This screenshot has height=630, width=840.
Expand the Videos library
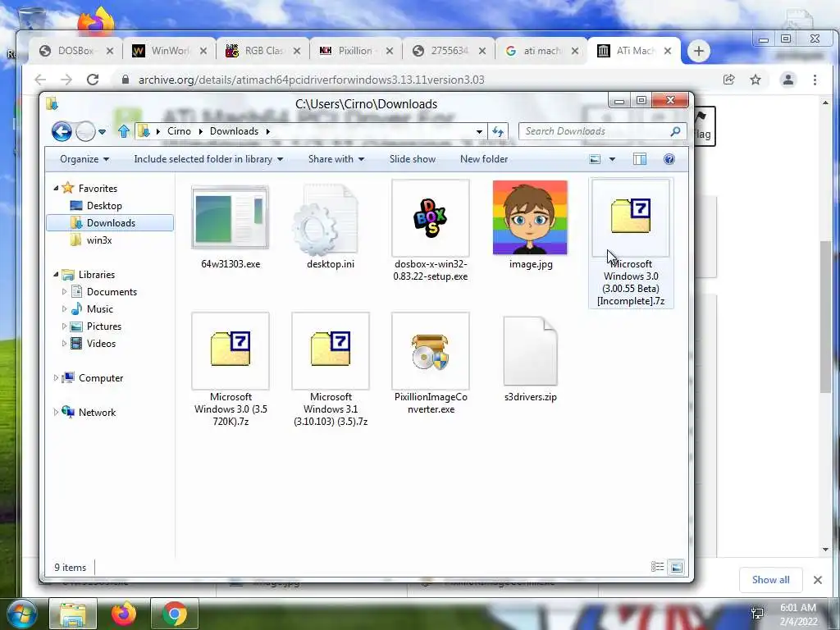64,344
